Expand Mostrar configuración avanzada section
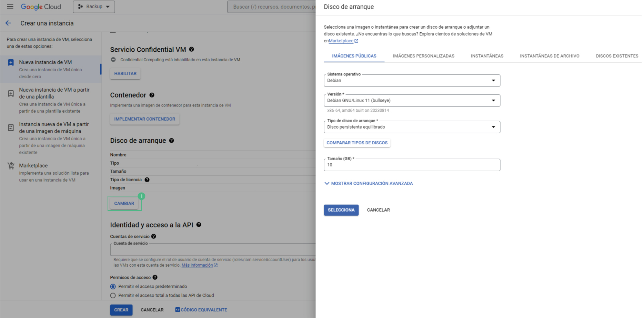The image size is (644, 318). 369,184
